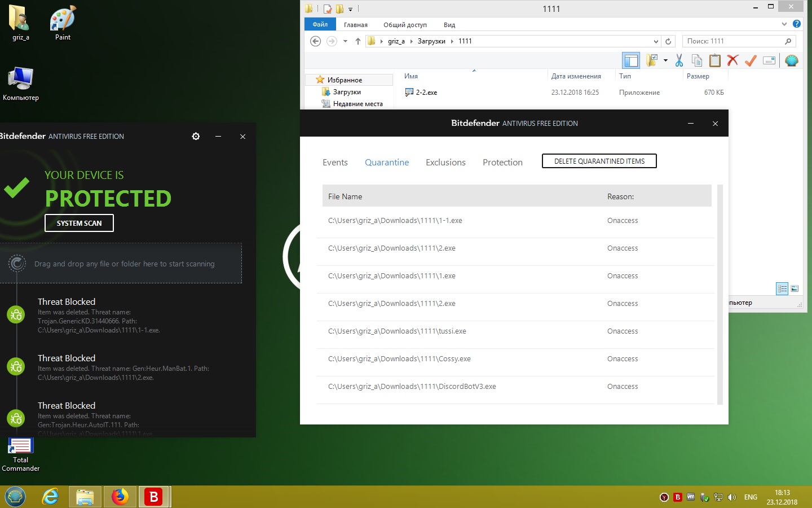This screenshot has height=508, width=812.
Task: Switch to large icons view in Explorer
Action: tap(795, 288)
